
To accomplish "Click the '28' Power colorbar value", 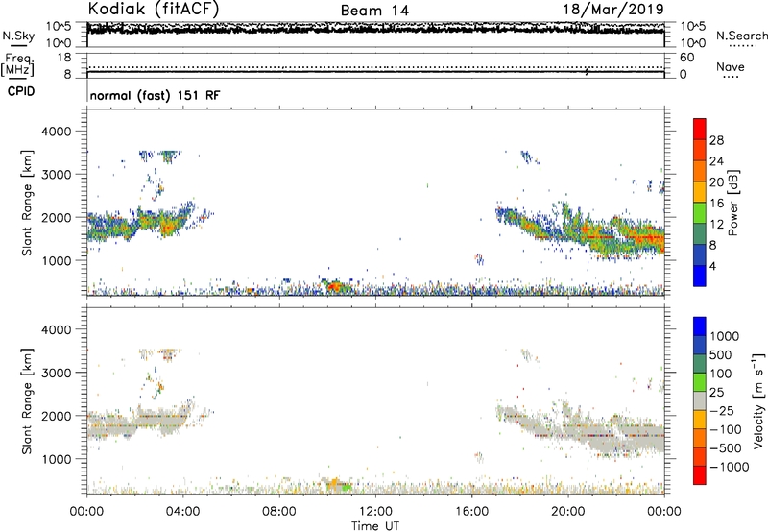I will 716,140.
